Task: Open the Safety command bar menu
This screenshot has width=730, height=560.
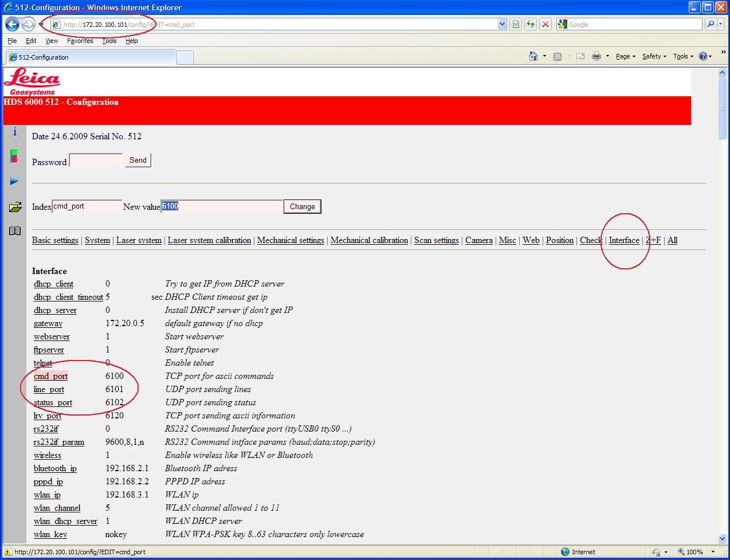Action: pos(654,56)
